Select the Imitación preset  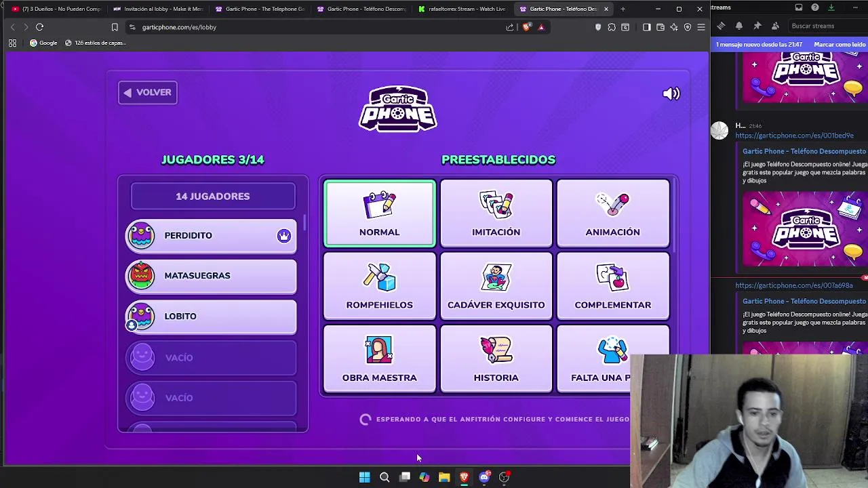[x=496, y=213]
